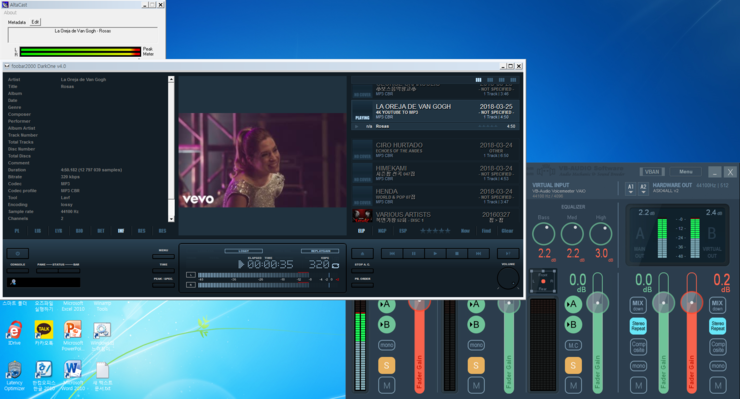
Task: Click the Edit button in AltaCast
Action: (35, 22)
